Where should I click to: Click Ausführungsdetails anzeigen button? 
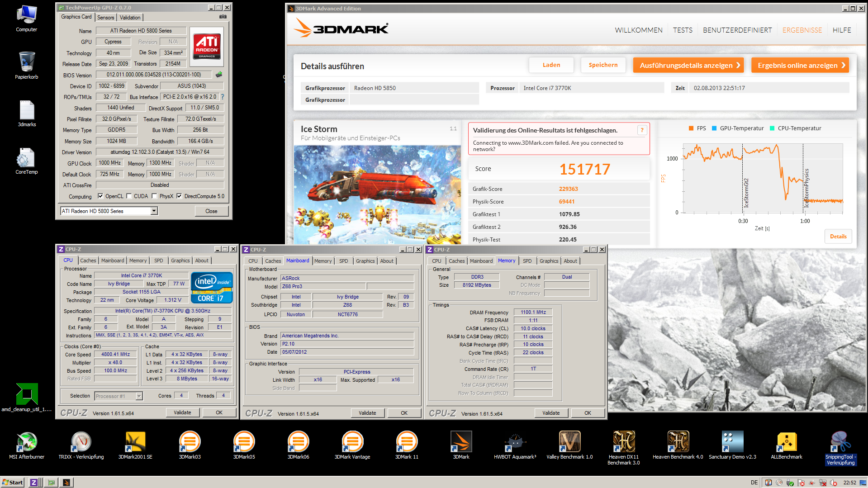tap(689, 65)
